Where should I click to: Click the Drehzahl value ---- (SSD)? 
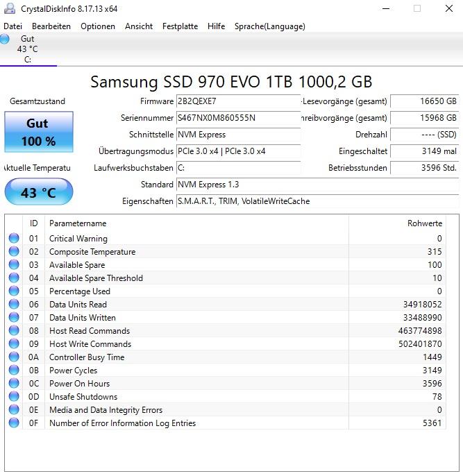424,135
